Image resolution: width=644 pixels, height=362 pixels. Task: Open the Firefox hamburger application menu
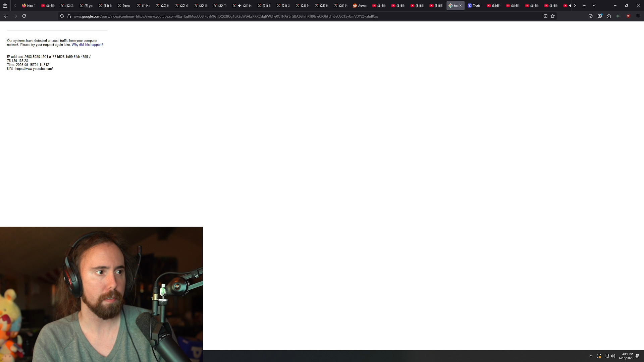click(x=638, y=16)
